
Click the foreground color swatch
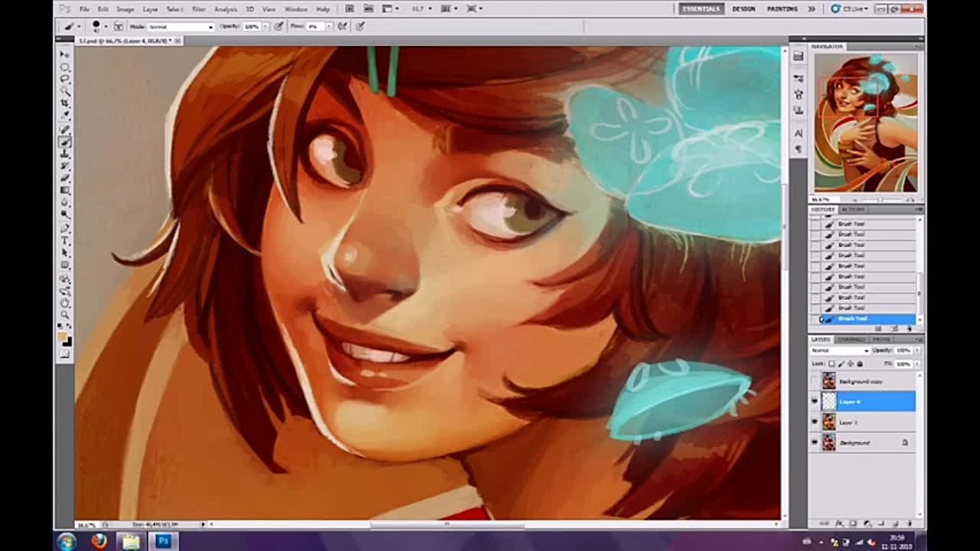click(63, 337)
